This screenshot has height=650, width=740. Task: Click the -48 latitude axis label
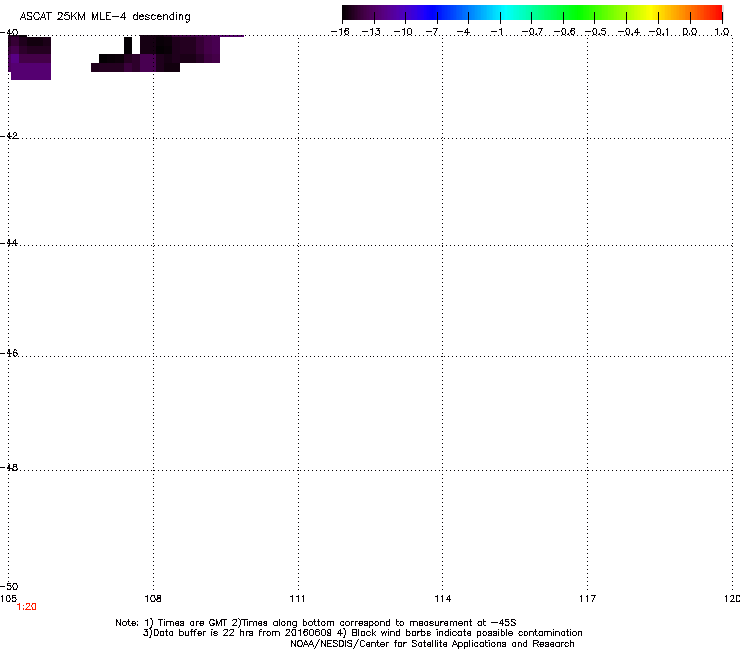[x=9, y=467]
